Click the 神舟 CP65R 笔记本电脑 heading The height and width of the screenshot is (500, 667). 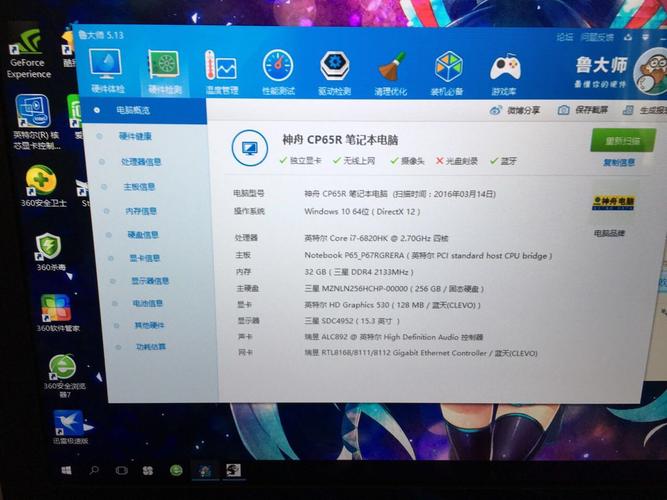pos(340,140)
